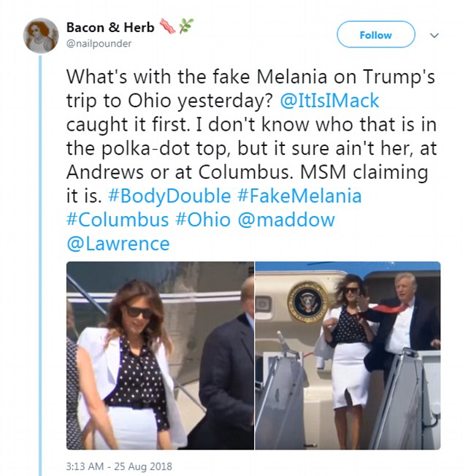Open the 3:13 AM - 25 Aug 2018 timestamp
The width and height of the screenshot is (463, 476).
(120, 466)
